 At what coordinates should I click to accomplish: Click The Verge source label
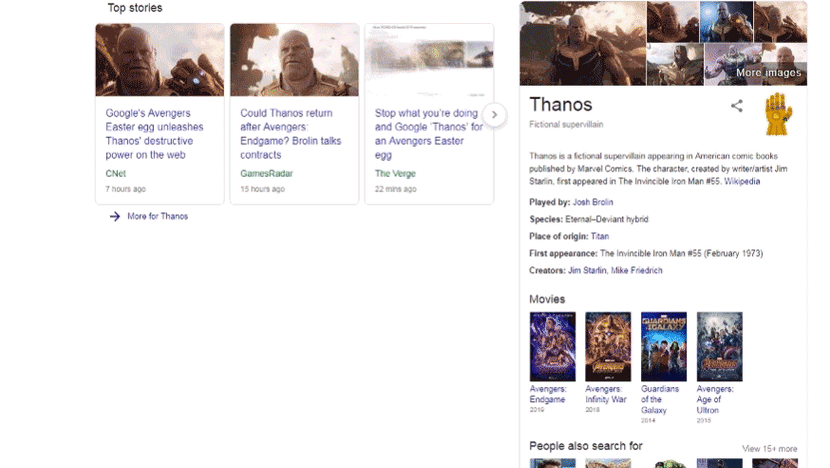coord(395,174)
